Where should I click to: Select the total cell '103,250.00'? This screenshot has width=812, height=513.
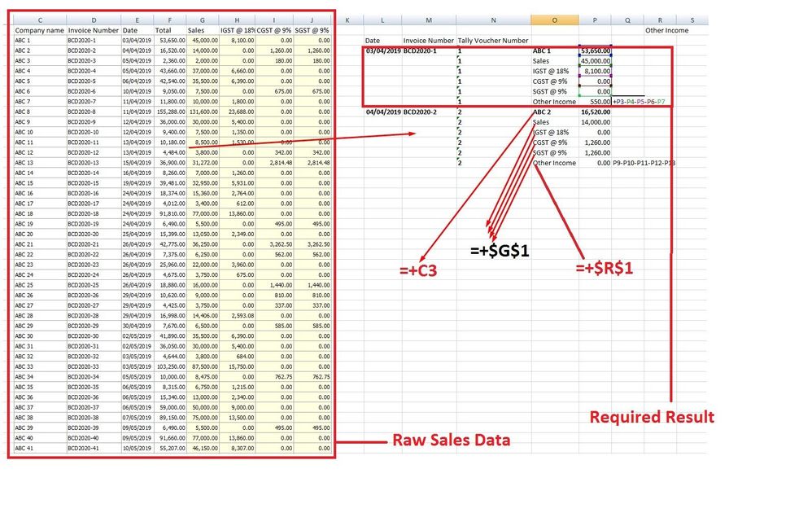(170, 366)
